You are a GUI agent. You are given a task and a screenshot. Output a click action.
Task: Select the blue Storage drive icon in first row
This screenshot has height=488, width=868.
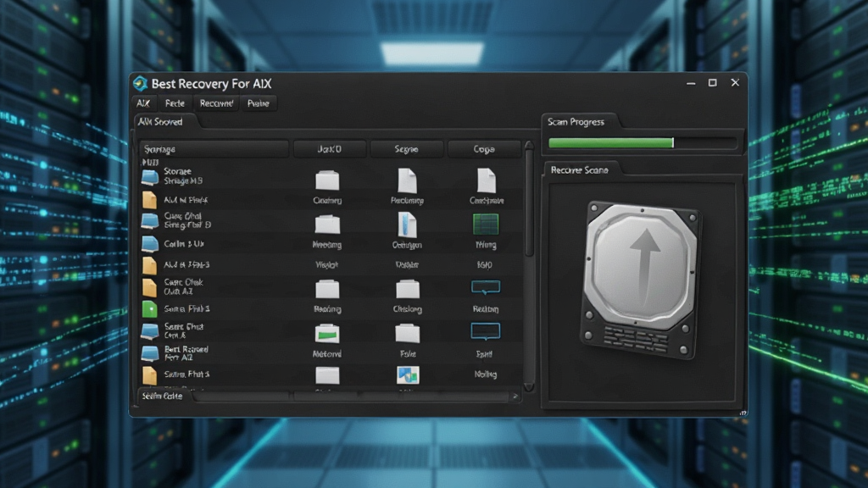tap(149, 177)
